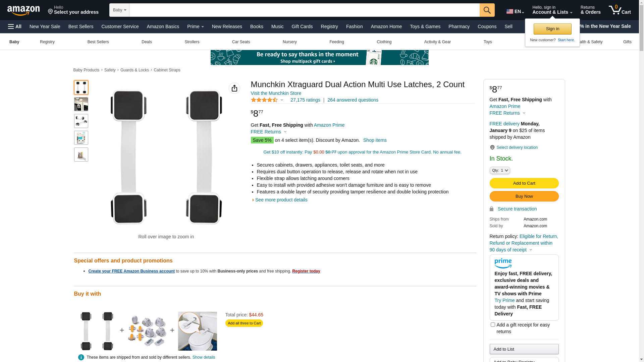Select the second product thumbnail image

(81, 104)
